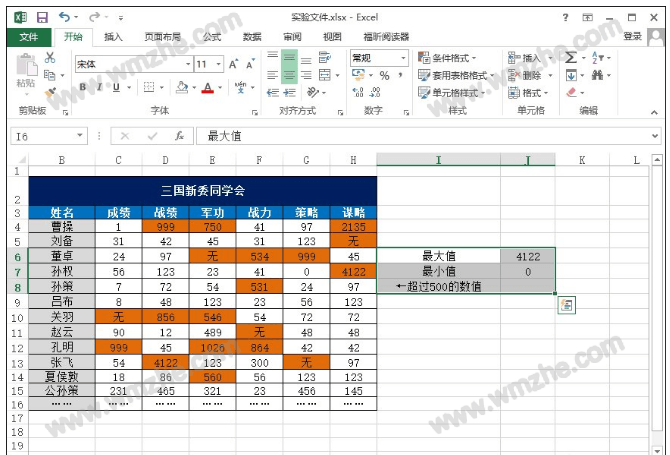Click the Merge and Center icon

[325, 75]
